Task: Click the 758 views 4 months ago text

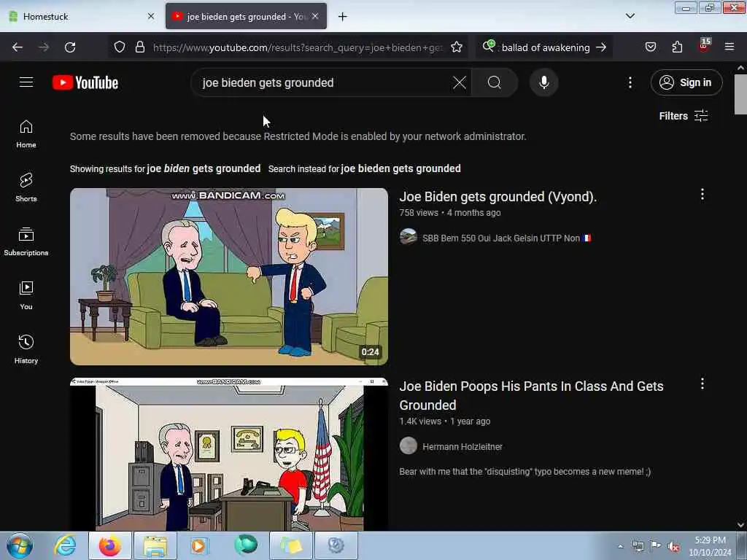Action: click(449, 213)
